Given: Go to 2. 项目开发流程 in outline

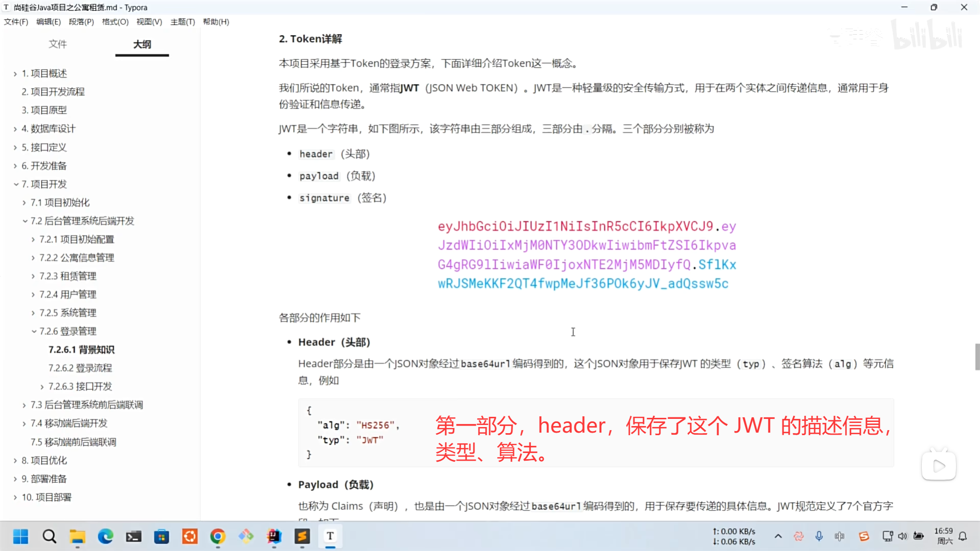Looking at the screenshot, I should coord(53,92).
